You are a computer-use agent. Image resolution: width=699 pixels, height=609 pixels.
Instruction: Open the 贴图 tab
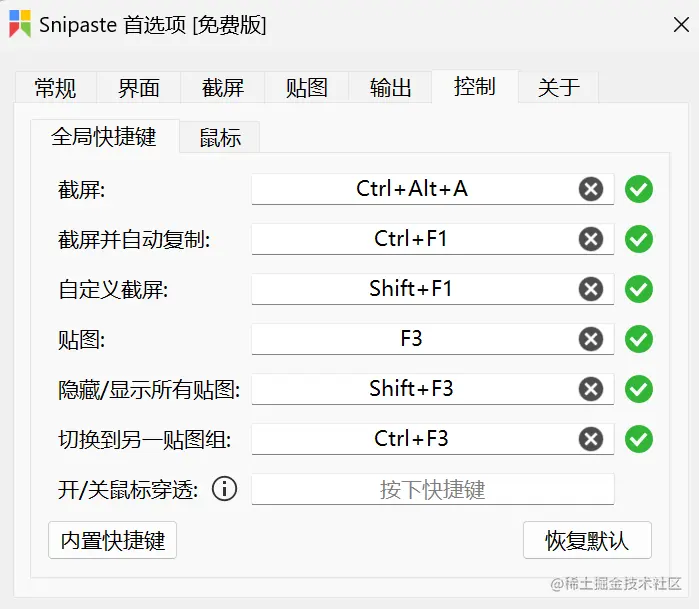(x=307, y=87)
